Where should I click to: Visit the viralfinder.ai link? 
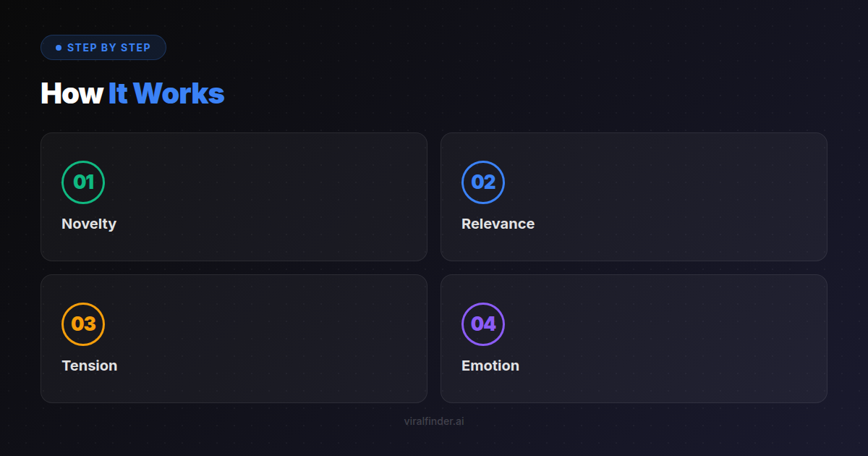434,421
